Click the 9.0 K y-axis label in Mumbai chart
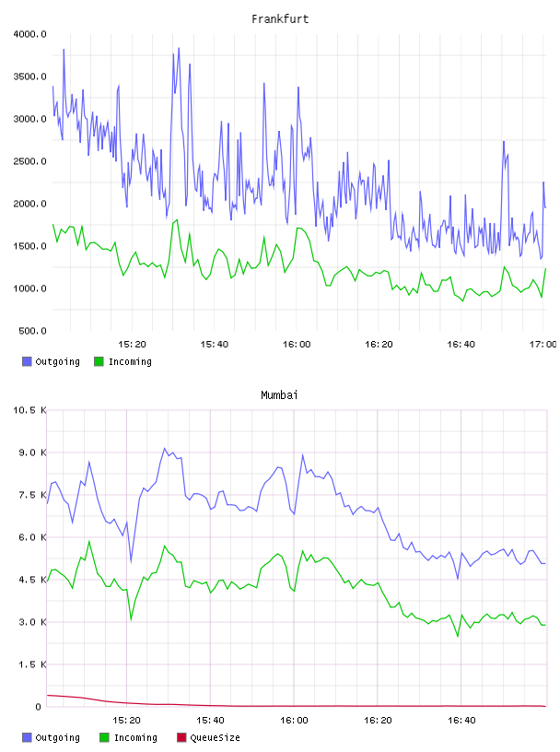The image size is (560, 752). [x=32, y=452]
